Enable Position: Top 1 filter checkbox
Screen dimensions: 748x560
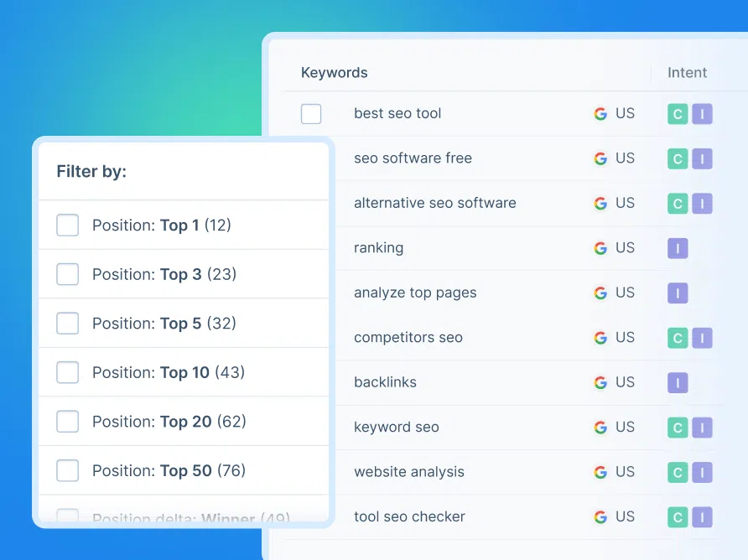point(68,226)
